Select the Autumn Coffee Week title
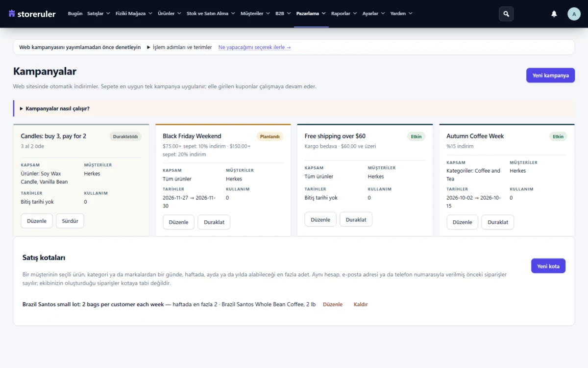 click(x=475, y=136)
